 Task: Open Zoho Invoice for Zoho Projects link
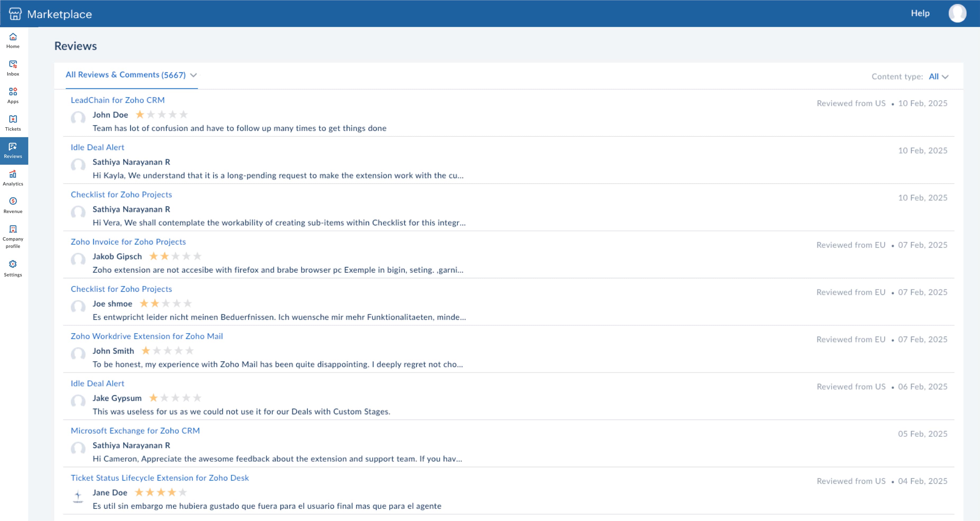pos(128,242)
